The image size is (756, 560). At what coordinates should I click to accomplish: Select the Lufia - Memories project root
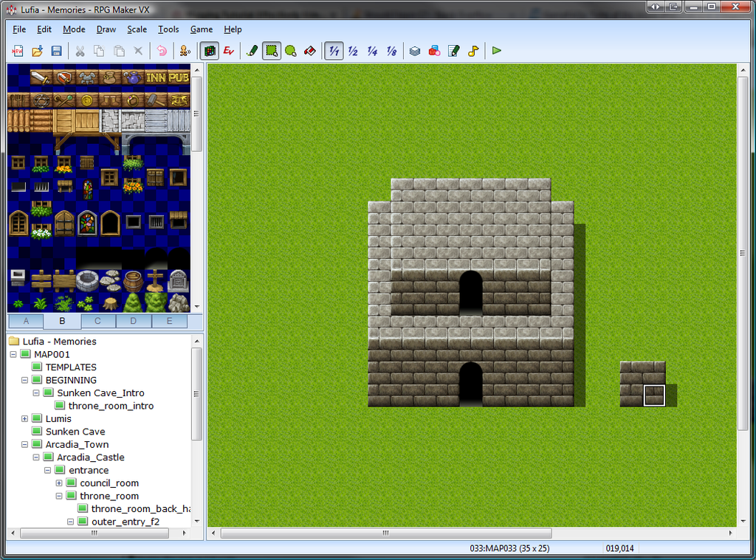[59, 341]
